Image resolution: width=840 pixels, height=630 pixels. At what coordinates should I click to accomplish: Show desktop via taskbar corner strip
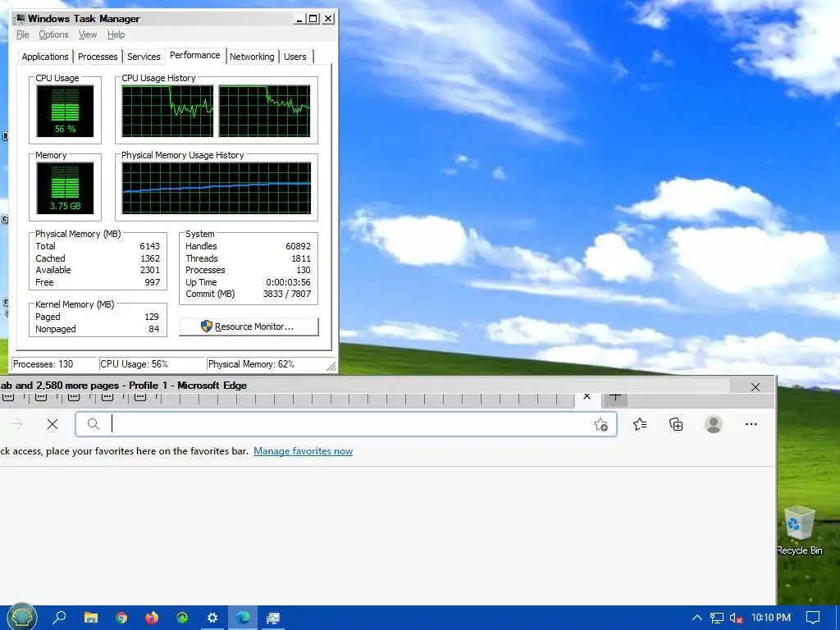pos(838,618)
